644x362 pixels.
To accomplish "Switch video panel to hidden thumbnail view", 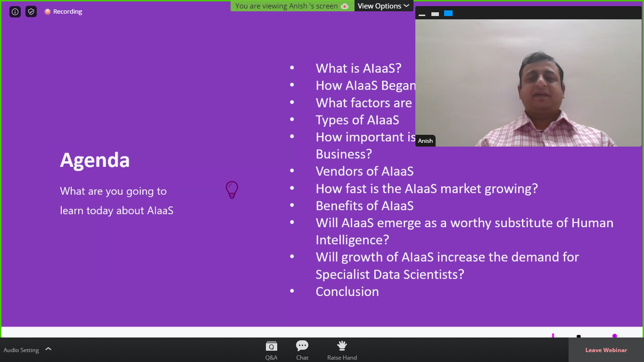I will 422,14.
